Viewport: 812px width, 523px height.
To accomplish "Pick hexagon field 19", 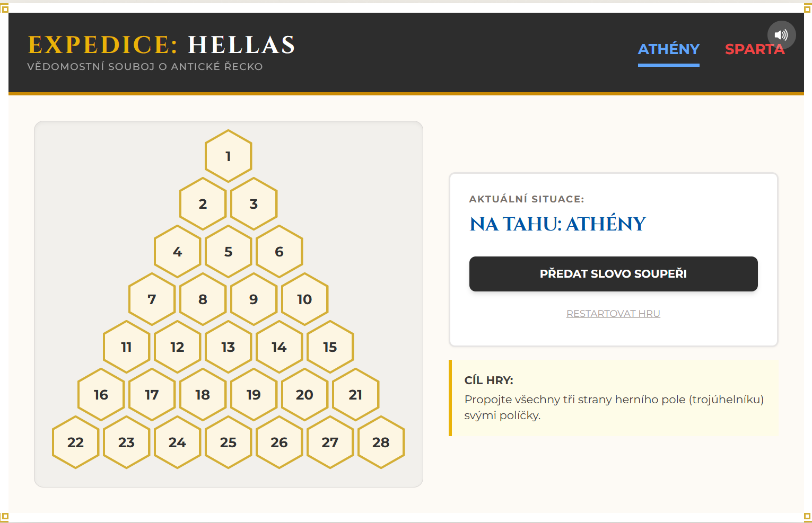I will [x=254, y=395].
